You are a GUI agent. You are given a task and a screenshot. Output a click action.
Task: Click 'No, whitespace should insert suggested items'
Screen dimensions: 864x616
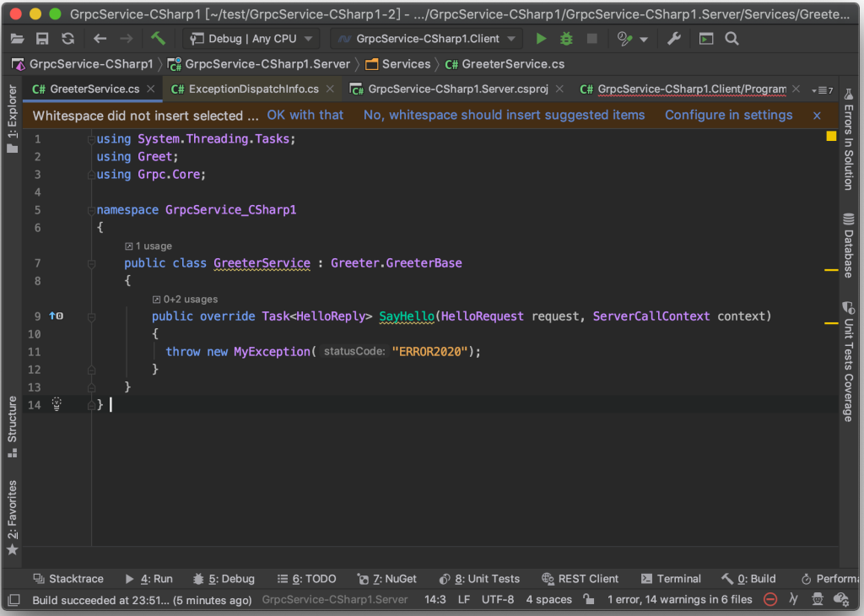[504, 115]
